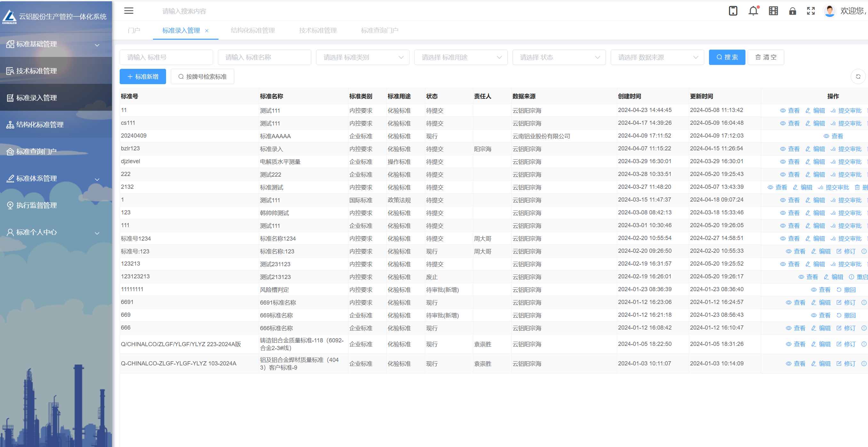Click 重启 for standard 123123213
Screen dimensions: 868x447
tap(858, 277)
